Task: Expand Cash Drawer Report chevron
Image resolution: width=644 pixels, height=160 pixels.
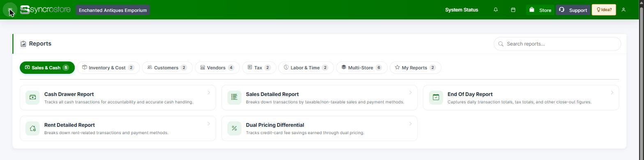Action: pyautogui.click(x=209, y=93)
